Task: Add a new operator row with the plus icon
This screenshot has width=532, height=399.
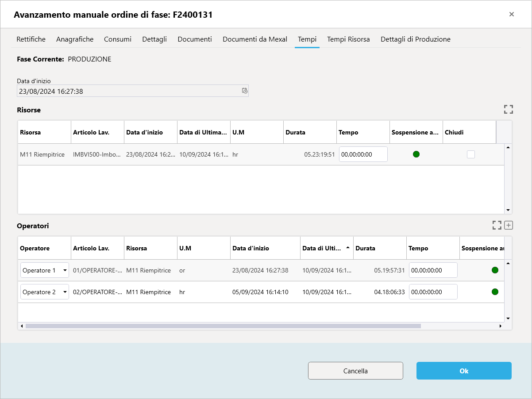Action: (509, 225)
